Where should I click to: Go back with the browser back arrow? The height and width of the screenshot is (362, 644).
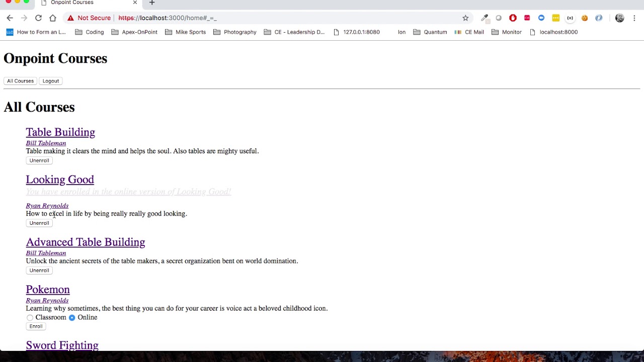tap(10, 18)
